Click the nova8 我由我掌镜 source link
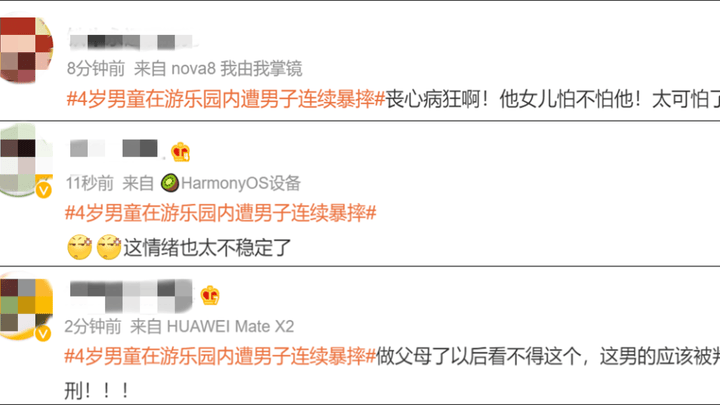Screen dimensions: 720x405 (236, 69)
